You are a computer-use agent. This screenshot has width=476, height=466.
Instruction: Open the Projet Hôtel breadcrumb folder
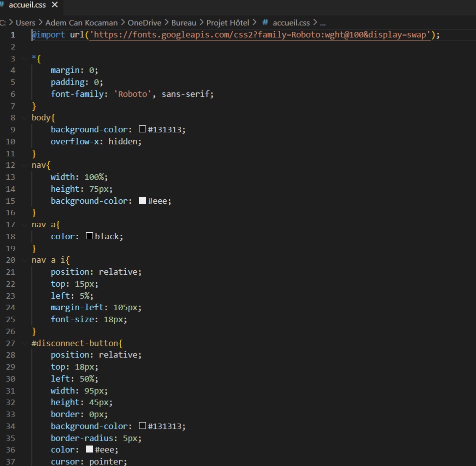pos(228,22)
